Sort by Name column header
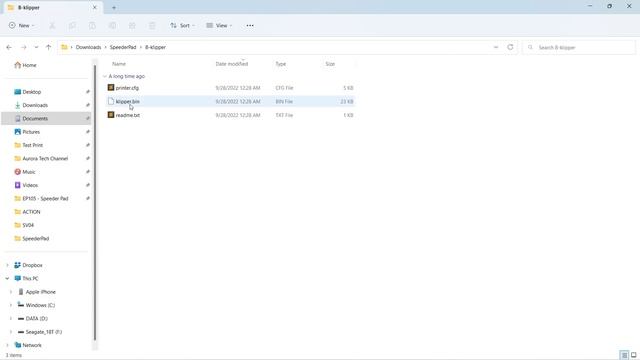 coord(119,64)
